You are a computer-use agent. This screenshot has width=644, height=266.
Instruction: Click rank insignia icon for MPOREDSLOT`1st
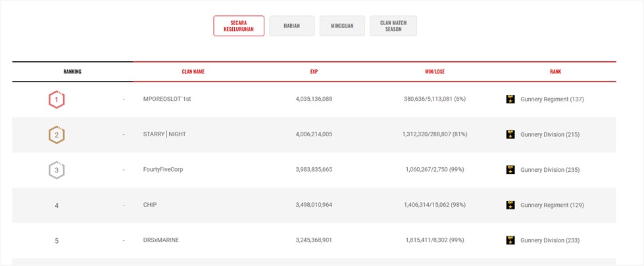click(x=510, y=99)
